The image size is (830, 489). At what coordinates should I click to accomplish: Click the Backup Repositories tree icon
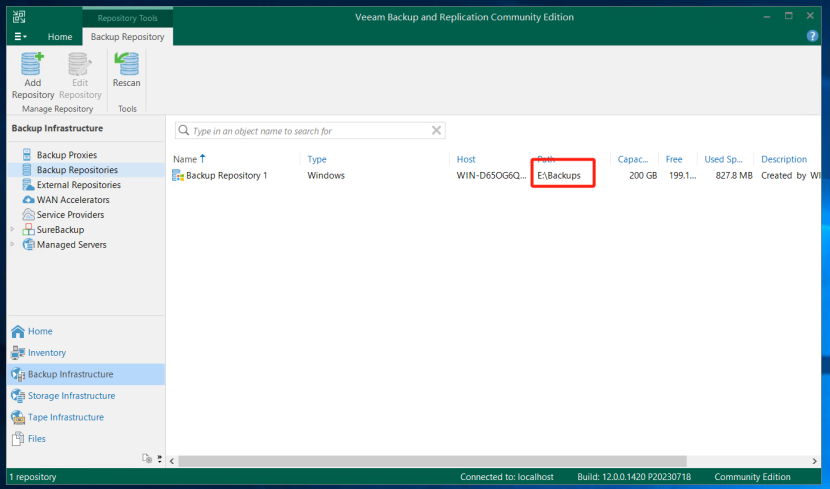tap(27, 170)
